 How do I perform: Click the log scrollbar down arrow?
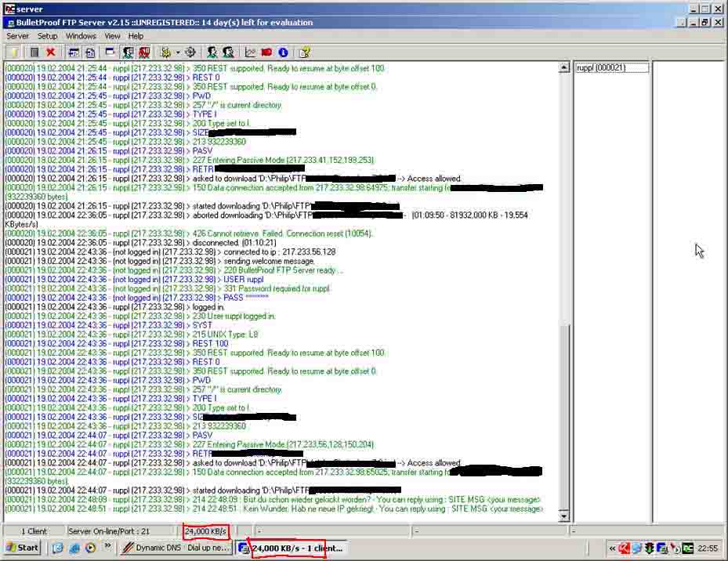(x=564, y=516)
